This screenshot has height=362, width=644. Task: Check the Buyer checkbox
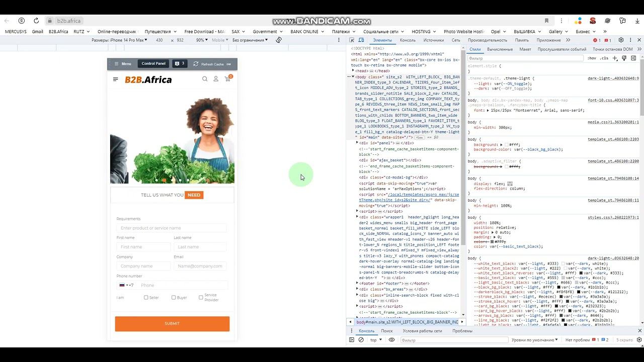pyautogui.click(x=174, y=298)
